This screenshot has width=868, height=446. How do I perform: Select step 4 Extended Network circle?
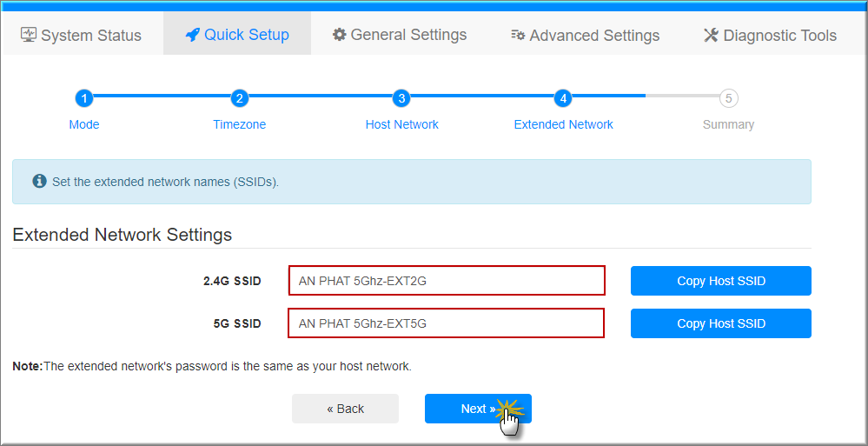563,98
